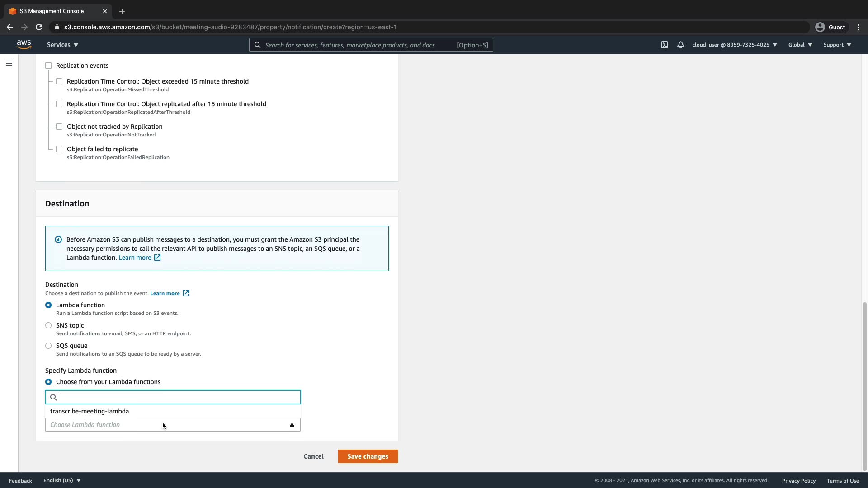The image size is (868, 488).
Task: Open a new browser tab
Action: click(x=122, y=11)
